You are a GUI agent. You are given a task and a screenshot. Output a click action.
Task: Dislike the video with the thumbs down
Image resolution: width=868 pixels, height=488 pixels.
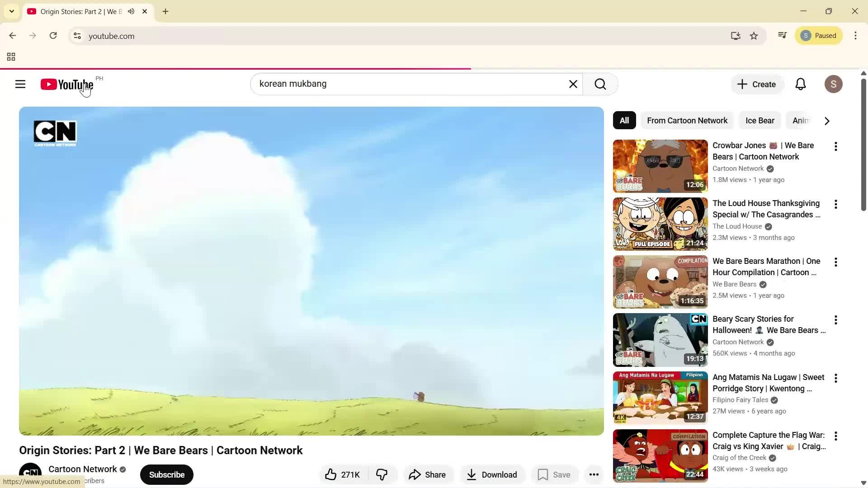click(x=382, y=474)
